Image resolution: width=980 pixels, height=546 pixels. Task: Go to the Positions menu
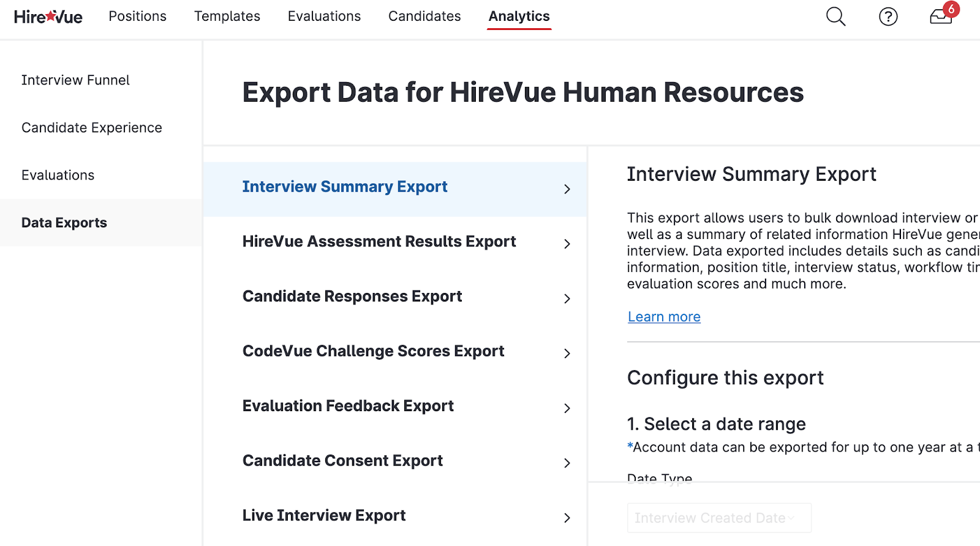click(x=137, y=17)
